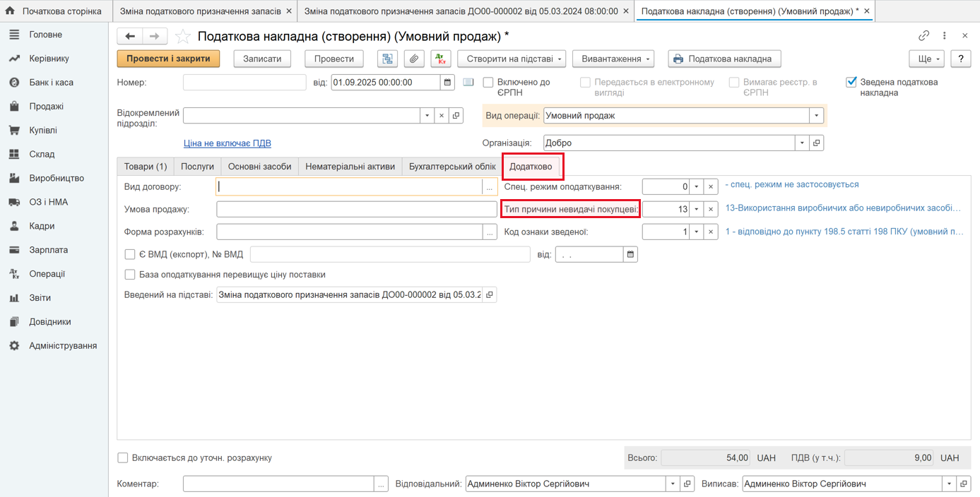Click the home icon on Початкова сторінка tab
980x497 pixels.
click(11, 11)
